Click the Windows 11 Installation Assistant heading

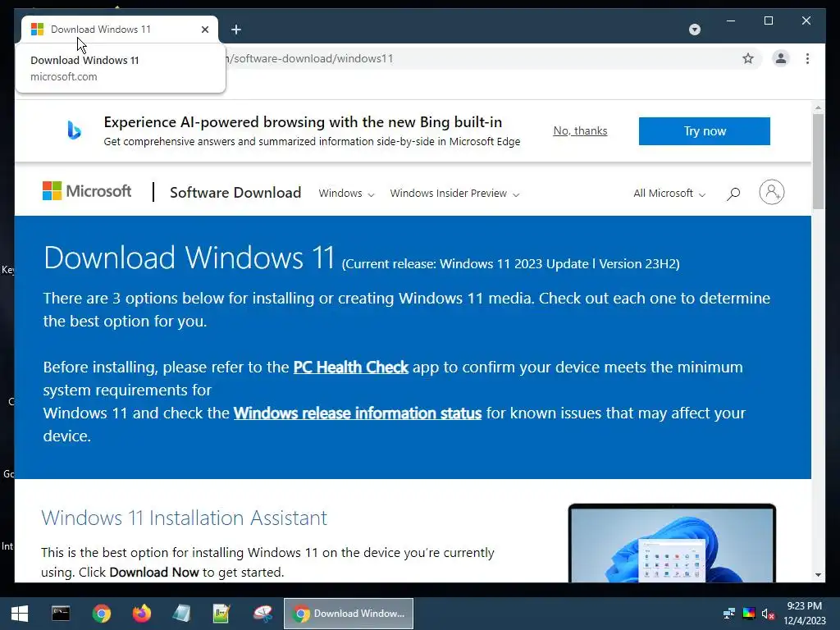point(185,518)
